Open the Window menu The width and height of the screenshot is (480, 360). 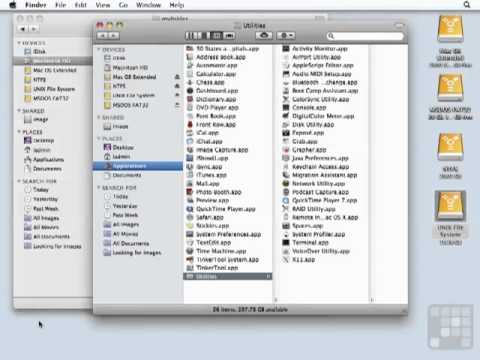[148, 5]
